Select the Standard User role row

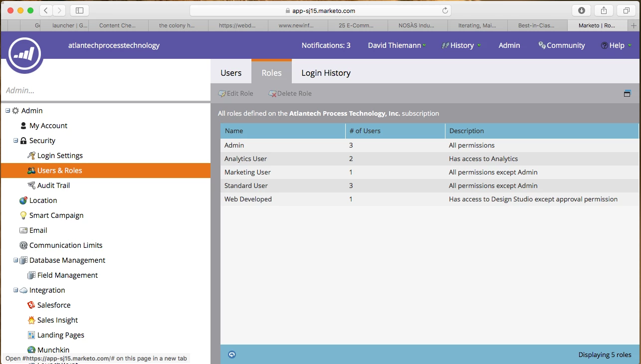pyautogui.click(x=429, y=185)
